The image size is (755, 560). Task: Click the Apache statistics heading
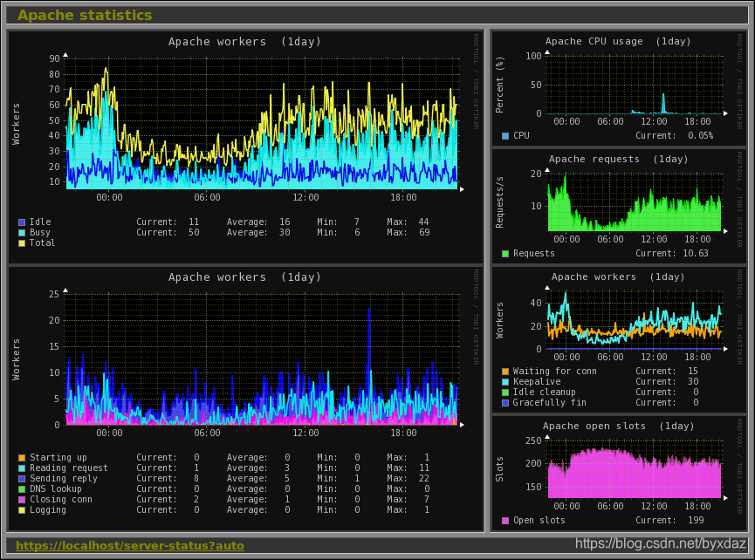tap(85, 15)
